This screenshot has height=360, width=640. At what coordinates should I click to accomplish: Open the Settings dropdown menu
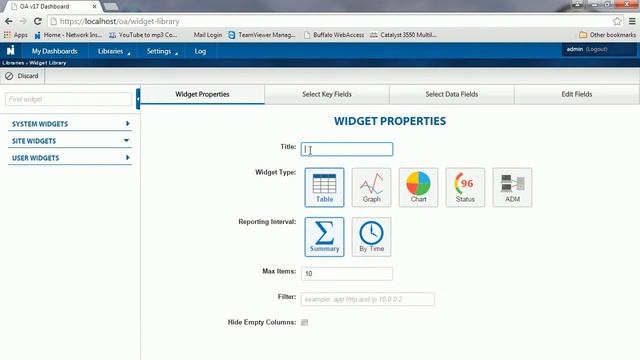click(162, 51)
